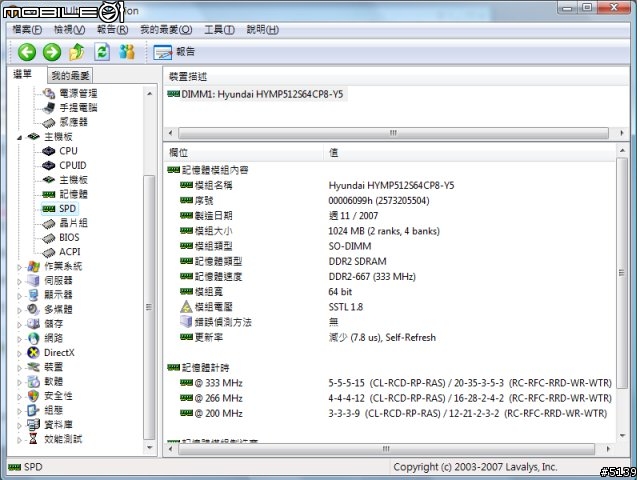Image resolution: width=640 pixels, height=480 pixels.
Task: Switch to the 我的最愛 tab
Action: click(x=70, y=76)
